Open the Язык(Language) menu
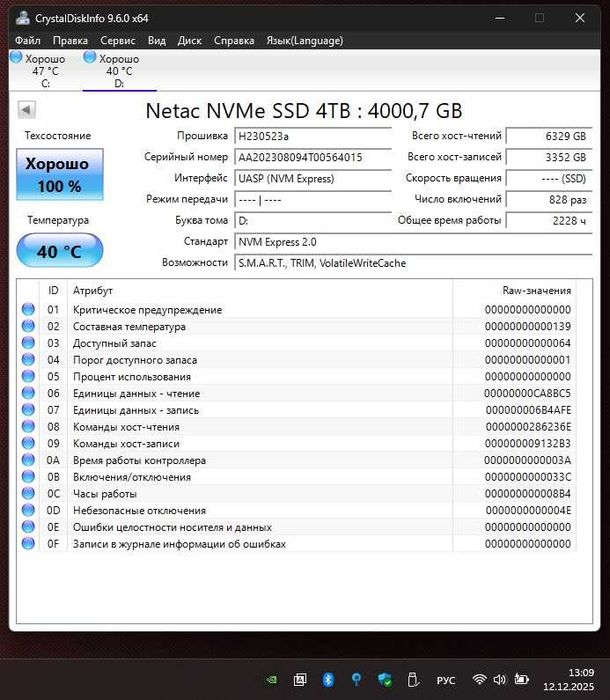This screenshot has height=700, width=610. coord(305,41)
